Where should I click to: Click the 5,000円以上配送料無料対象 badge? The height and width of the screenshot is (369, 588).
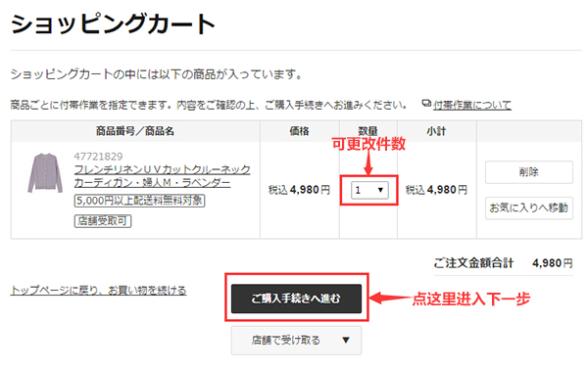[x=139, y=201]
